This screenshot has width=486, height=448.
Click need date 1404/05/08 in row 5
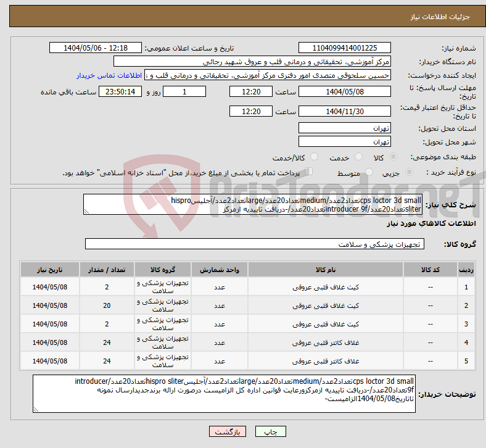tap(50, 361)
